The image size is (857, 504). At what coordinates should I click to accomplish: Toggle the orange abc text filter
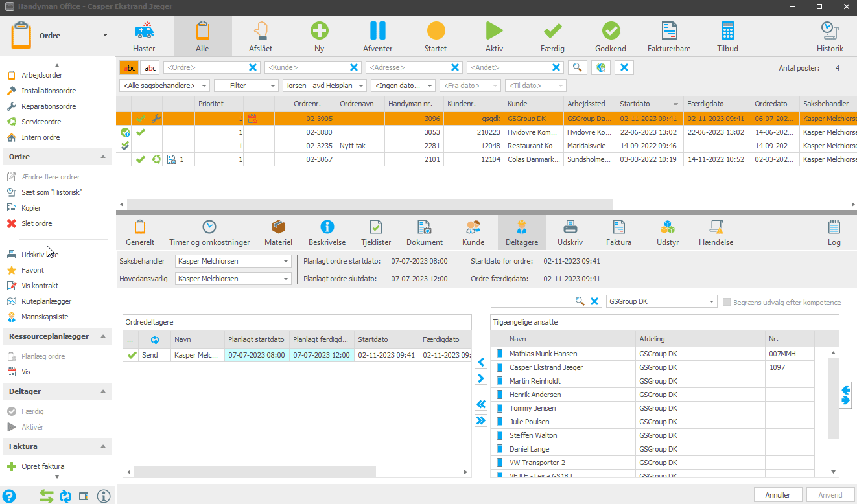point(129,67)
